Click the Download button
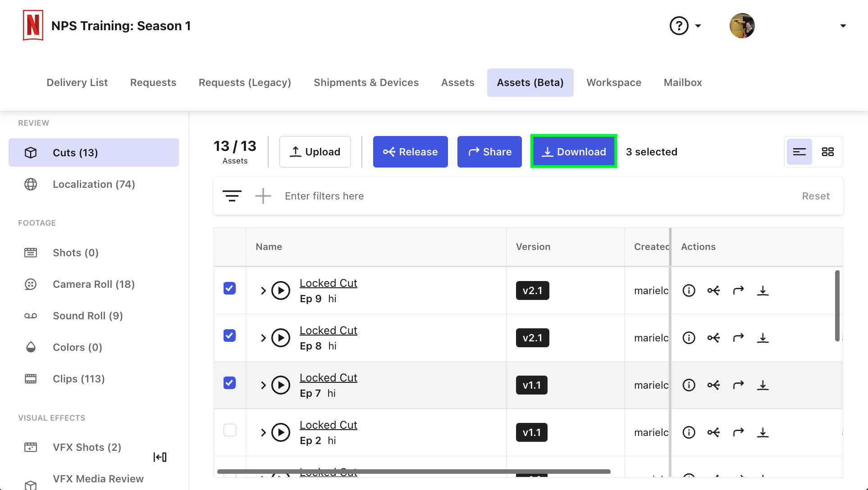The height and width of the screenshot is (490, 868). (x=573, y=151)
